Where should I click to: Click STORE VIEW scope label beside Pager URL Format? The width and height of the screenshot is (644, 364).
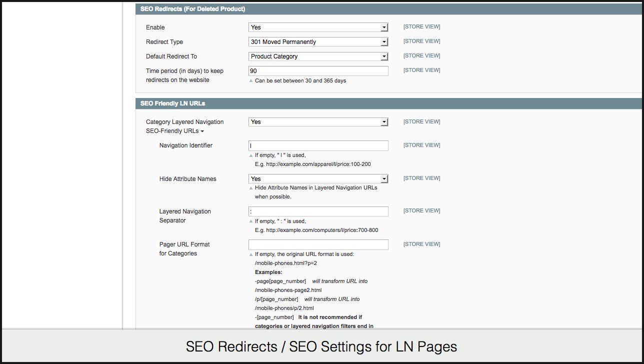421,244
